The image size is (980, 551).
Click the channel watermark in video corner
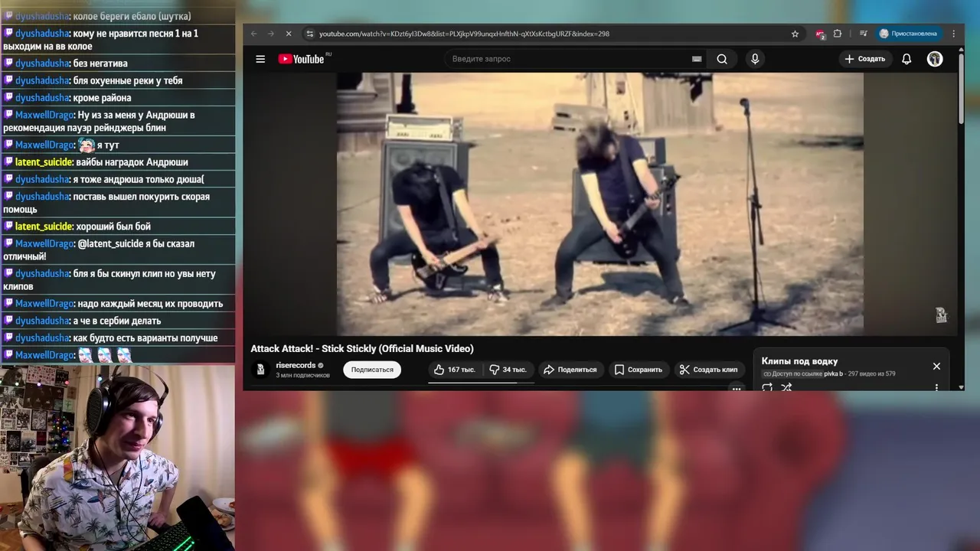click(941, 315)
